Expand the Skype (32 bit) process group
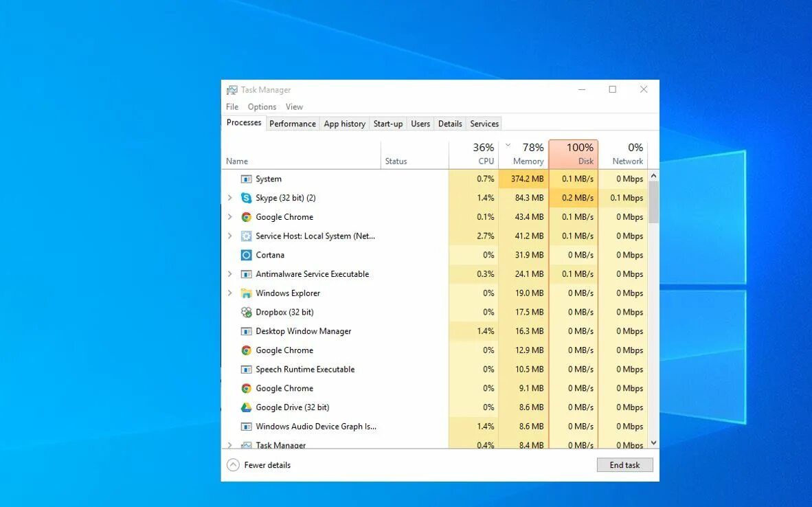Viewport: 812px width, 507px height. (x=230, y=198)
